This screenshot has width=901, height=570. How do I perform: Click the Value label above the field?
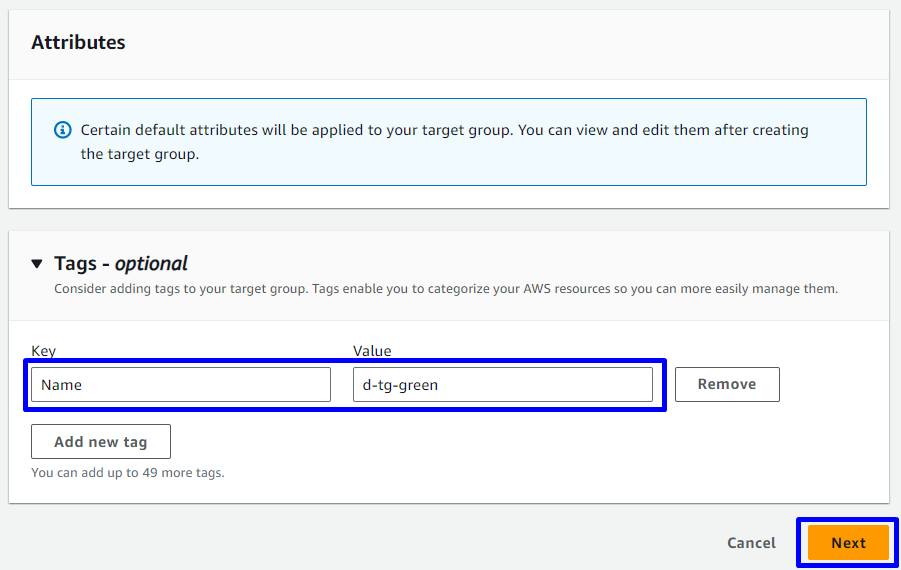pyautogui.click(x=372, y=351)
